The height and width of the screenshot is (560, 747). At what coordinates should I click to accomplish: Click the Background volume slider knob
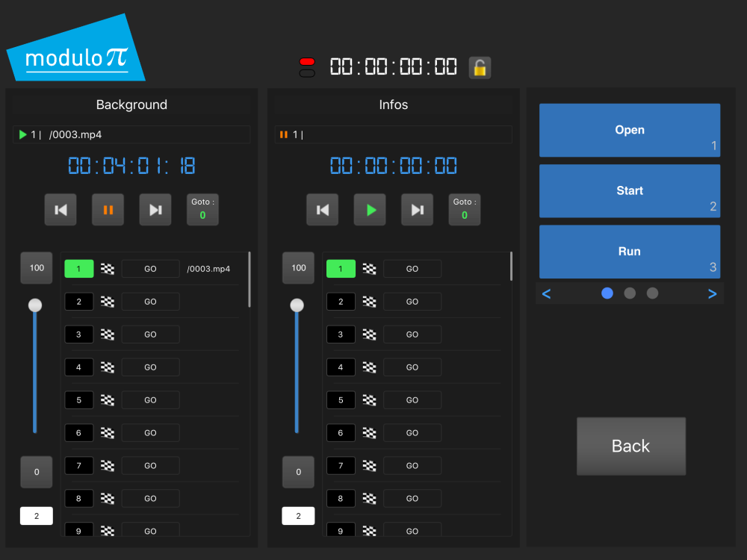click(x=35, y=305)
